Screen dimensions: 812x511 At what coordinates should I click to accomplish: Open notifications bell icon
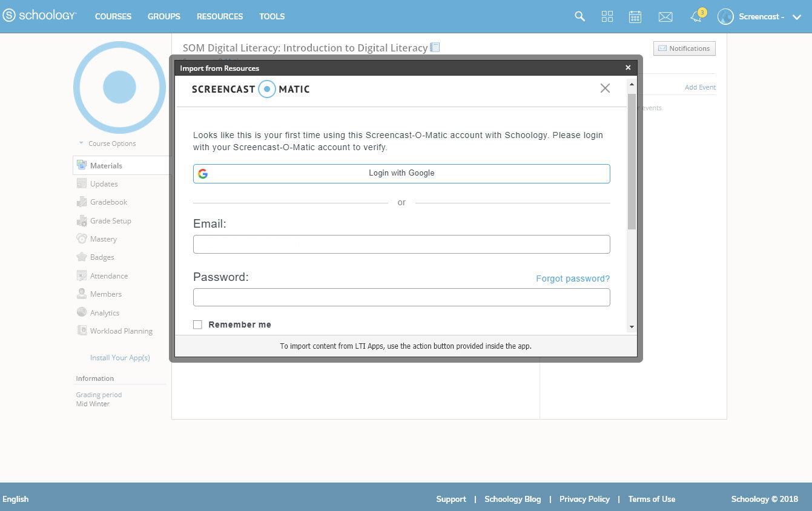pos(696,17)
